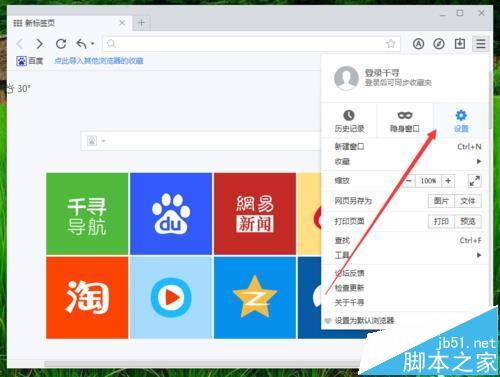Open the dropdown beside the undo arrow
The width and height of the screenshot is (500, 377).
click(92, 44)
